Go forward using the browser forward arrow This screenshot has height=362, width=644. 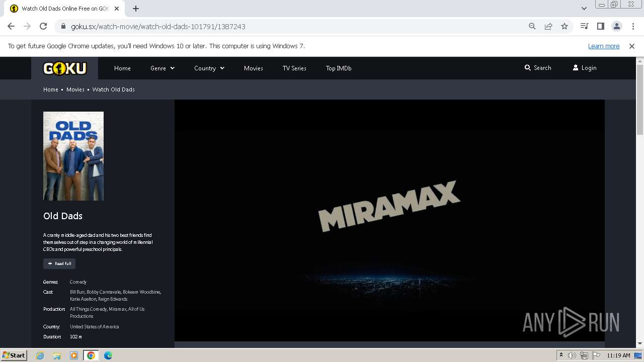(x=27, y=26)
